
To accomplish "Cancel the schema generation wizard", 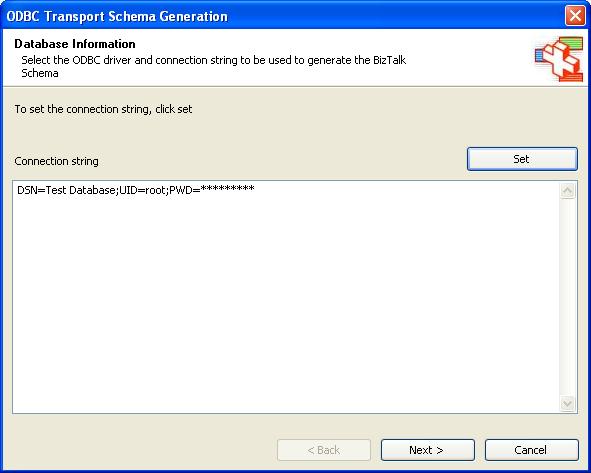I will pyautogui.click(x=531, y=450).
